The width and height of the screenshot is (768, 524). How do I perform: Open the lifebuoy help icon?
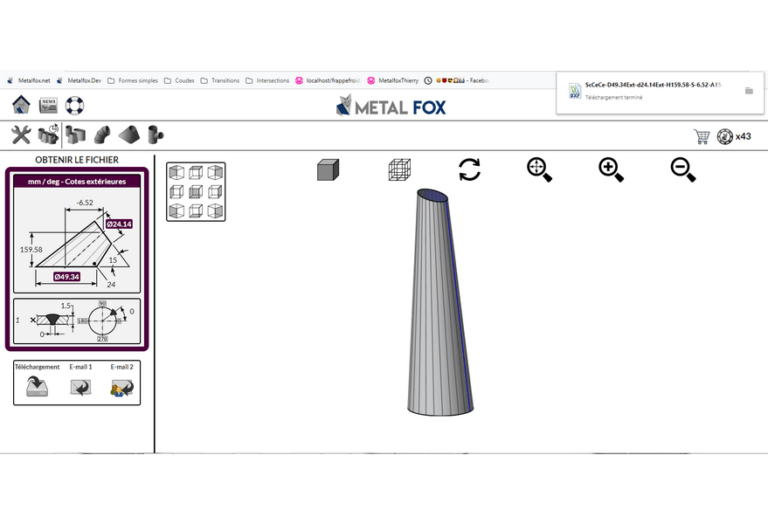[74, 105]
